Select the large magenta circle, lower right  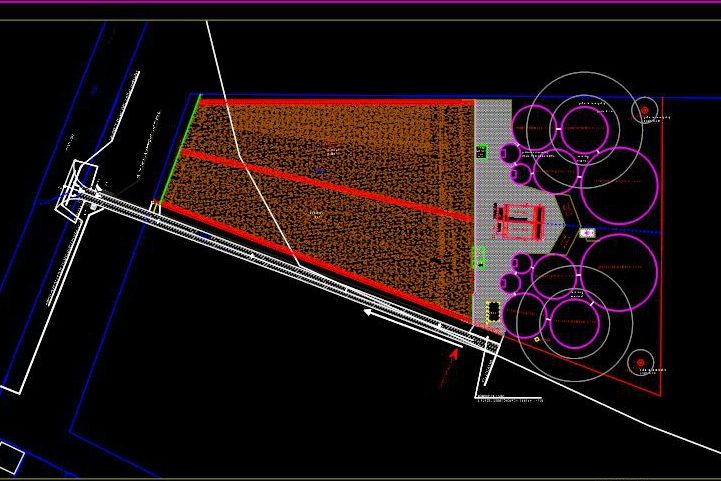(x=619, y=270)
